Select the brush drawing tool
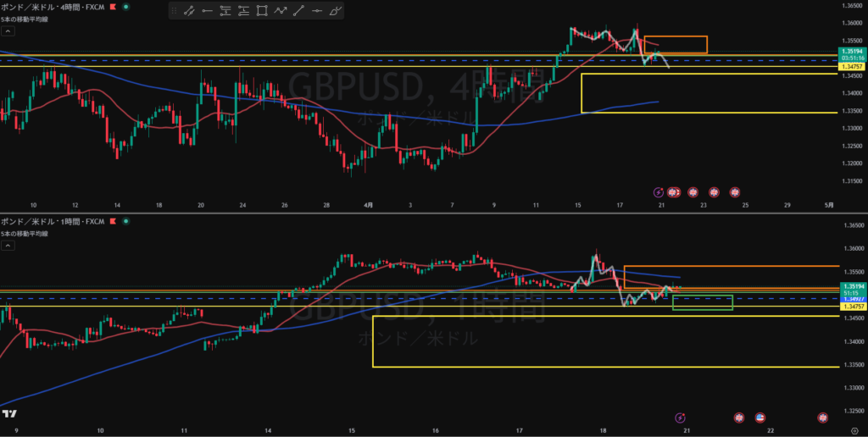The height and width of the screenshot is (437, 868). point(336,11)
